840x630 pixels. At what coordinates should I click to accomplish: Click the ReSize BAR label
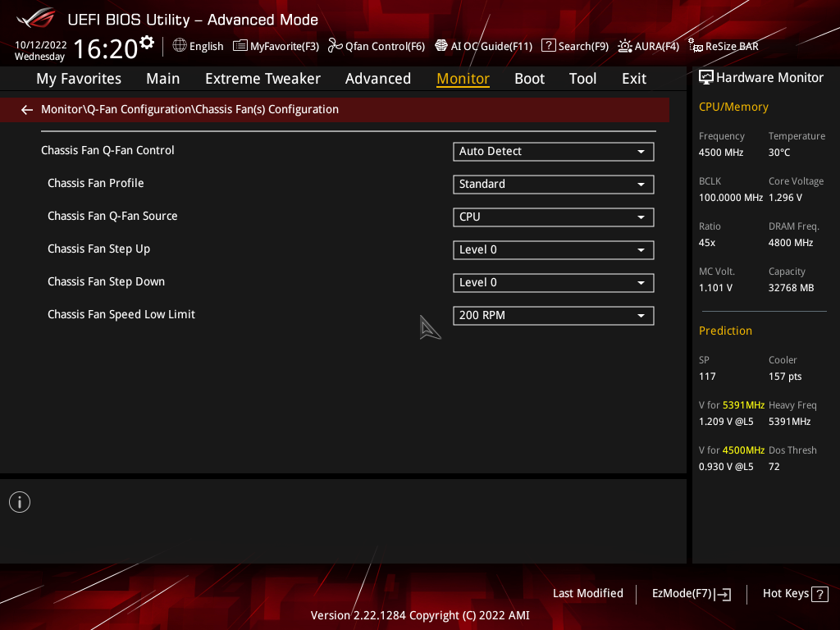tap(732, 47)
